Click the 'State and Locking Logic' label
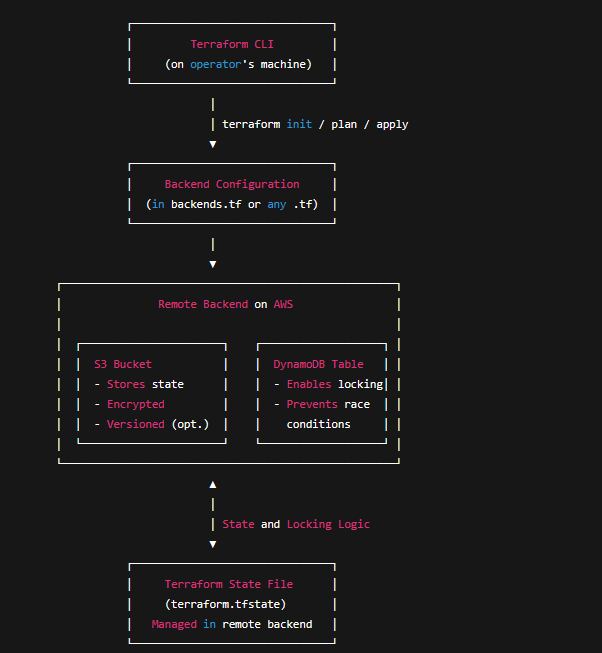602x653 pixels. point(296,524)
